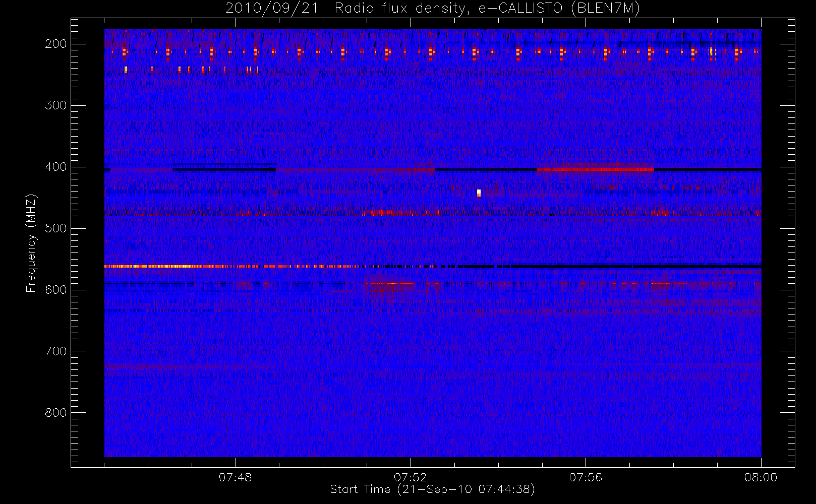Click the 08:00 time tick label

coord(761,477)
